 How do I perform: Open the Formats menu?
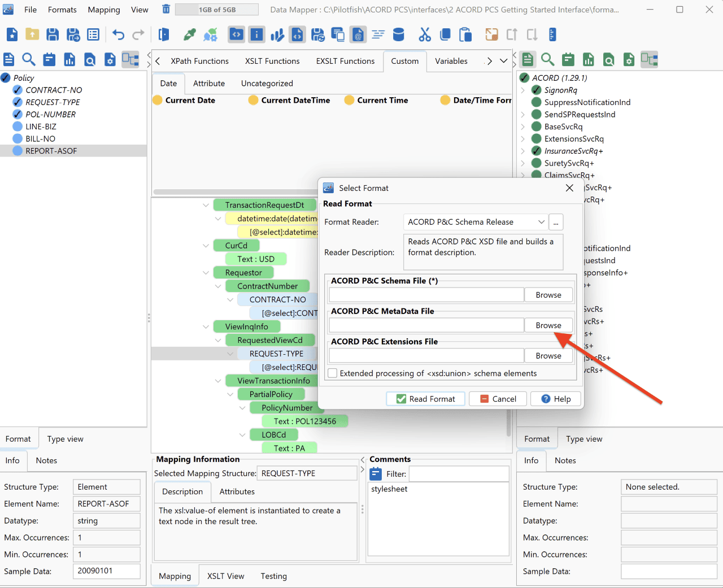pos(62,10)
